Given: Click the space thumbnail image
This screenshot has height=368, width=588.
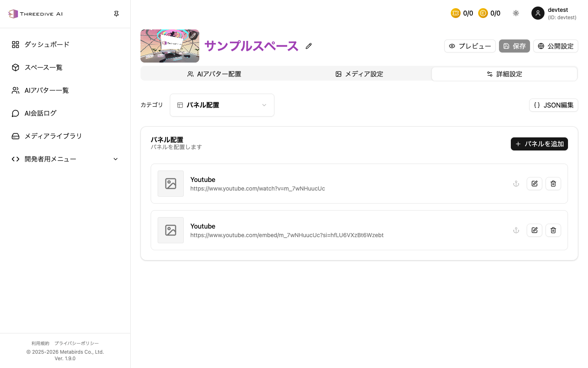Looking at the screenshot, I should pyautogui.click(x=170, y=46).
